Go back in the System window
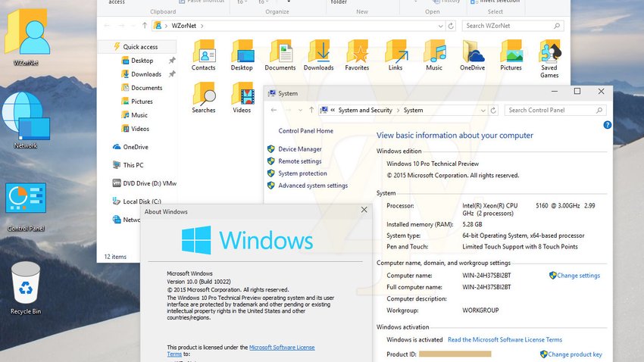 click(x=274, y=110)
